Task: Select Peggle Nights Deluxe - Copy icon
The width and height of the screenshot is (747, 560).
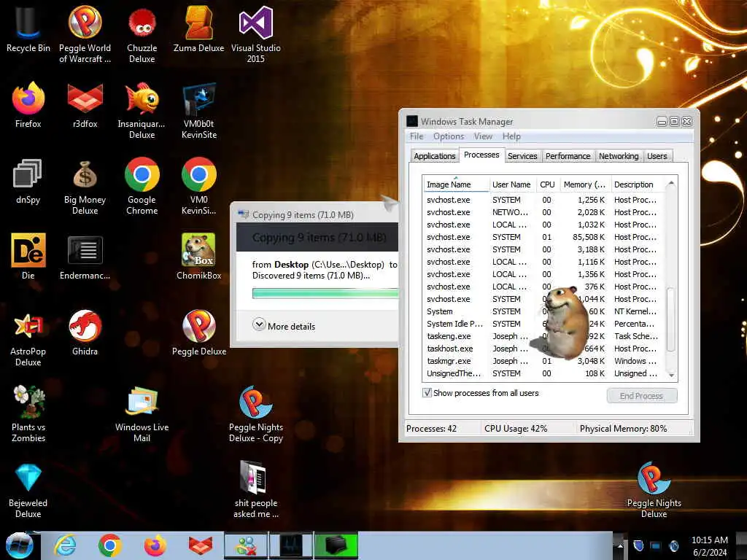Action: [x=256, y=414]
